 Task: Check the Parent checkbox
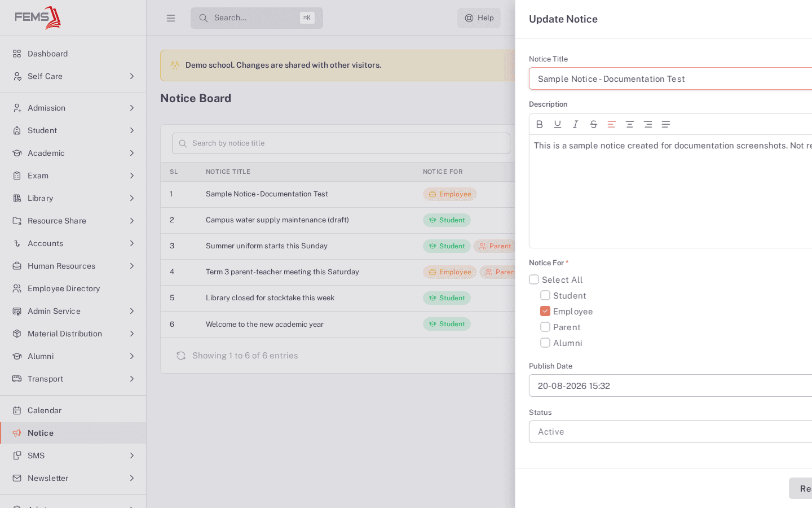545,327
